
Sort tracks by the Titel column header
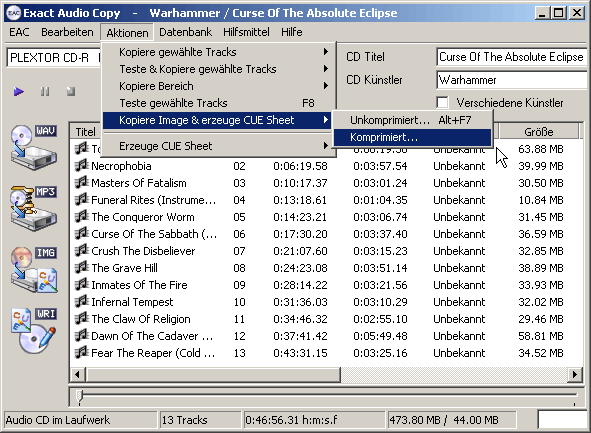coord(86,132)
